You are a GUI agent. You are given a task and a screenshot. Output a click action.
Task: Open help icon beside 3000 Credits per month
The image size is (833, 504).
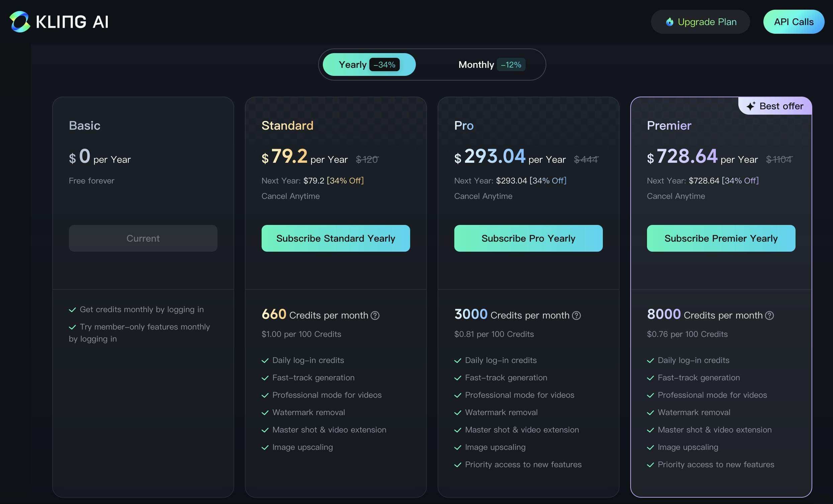576,316
